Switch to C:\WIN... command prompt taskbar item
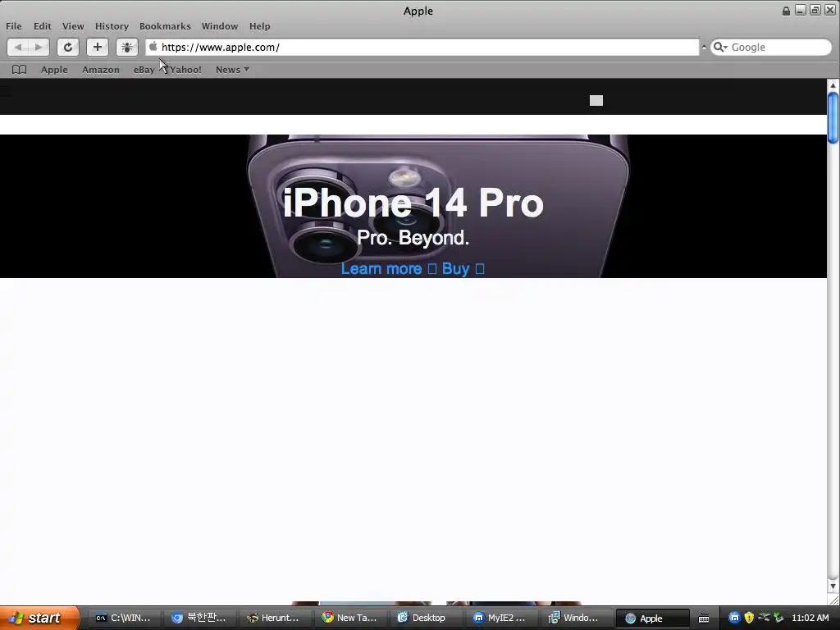Image resolution: width=840 pixels, height=630 pixels. (123, 618)
